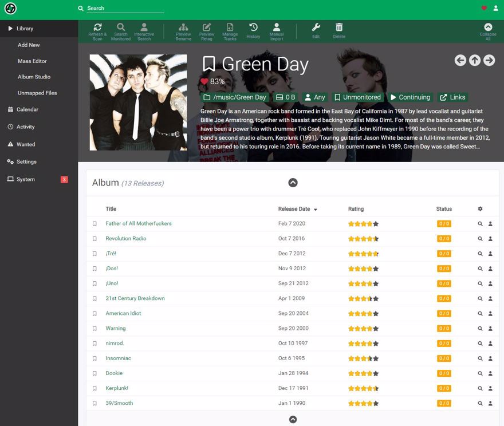Viewport: 504px width, 426px height.
Task: Toggle monitoring for ¡Uno! album
Action: [94, 283]
